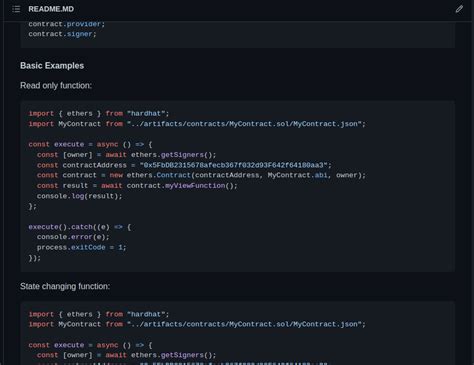Click the 'process.exitCode = 1;' line
The image size is (474, 365).
82,247
